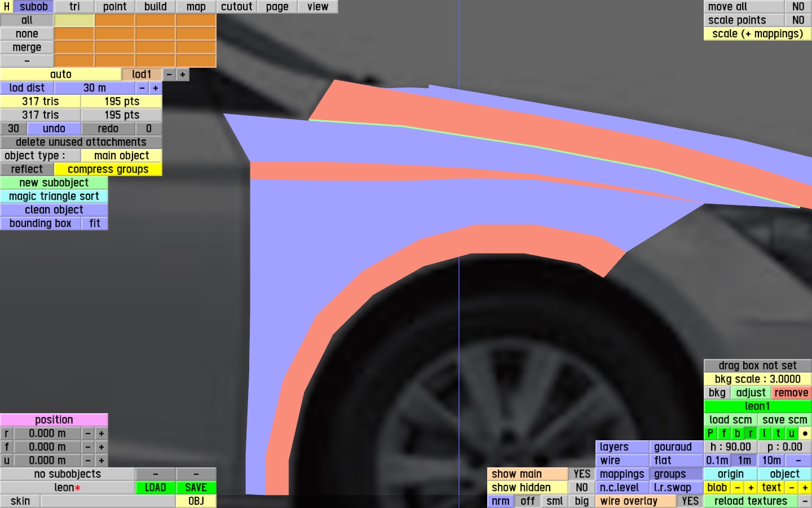Image resolution: width=812 pixels, height=508 pixels.
Task: Click minus beside the lod1 button
Action: tap(169, 75)
